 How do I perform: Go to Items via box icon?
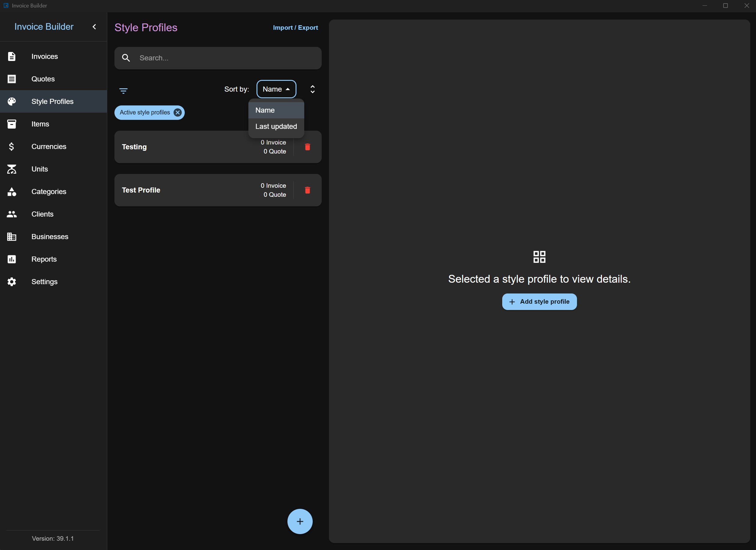[x=12, y=124]
